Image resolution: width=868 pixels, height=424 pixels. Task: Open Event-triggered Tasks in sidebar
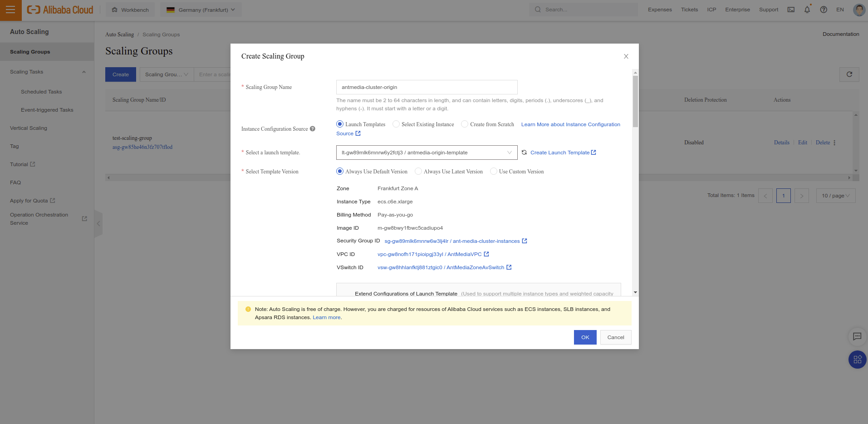(47, 110)
